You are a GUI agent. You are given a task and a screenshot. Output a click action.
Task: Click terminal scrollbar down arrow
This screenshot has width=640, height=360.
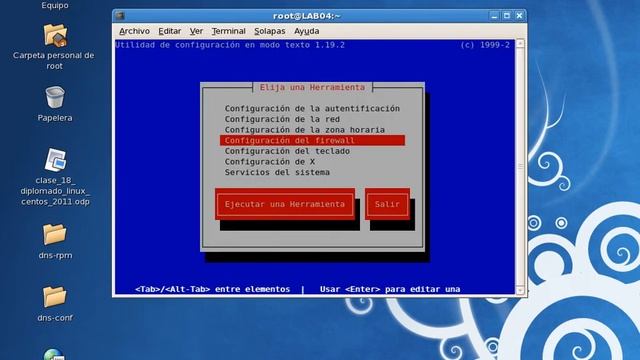(x=520, y=290)
